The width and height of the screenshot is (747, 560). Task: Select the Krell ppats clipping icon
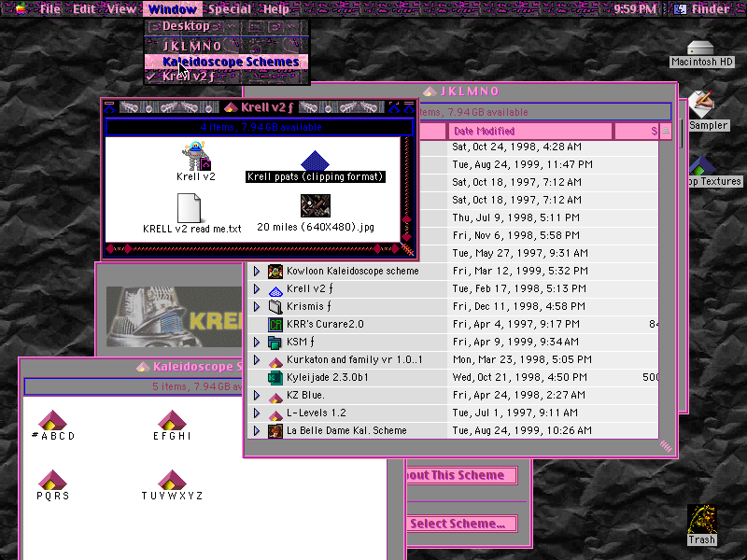[x=315, y=161]
